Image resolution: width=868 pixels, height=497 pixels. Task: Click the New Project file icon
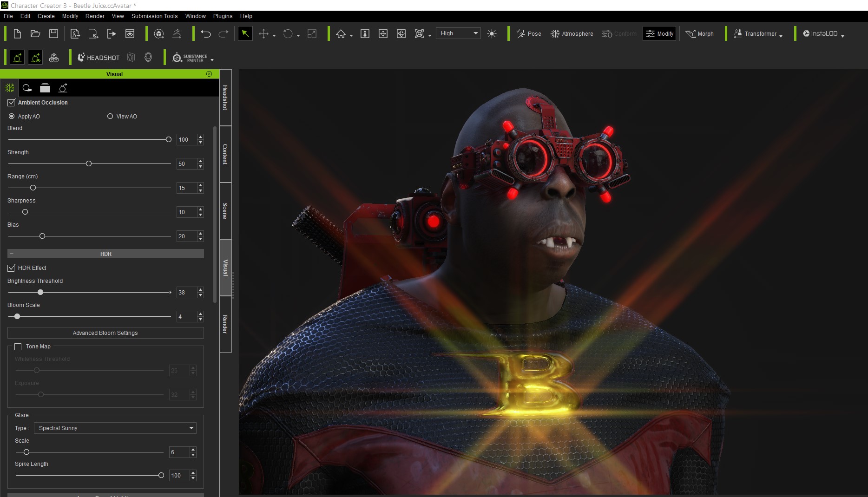pyautogui.click(x=17, y=33)
